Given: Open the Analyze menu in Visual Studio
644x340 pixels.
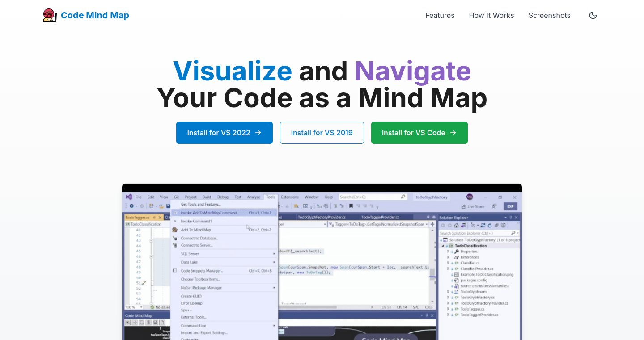Looking at the screenshot, I should [x=254, y=197].
